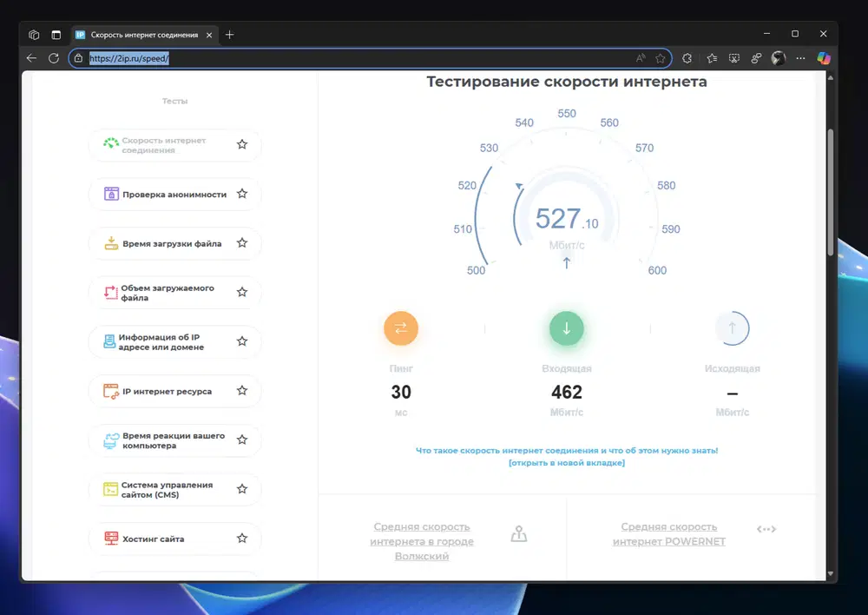This screenshot has height=615, width=868.
Task: Reload the page with the refresh icon
Action: [54, 58]
